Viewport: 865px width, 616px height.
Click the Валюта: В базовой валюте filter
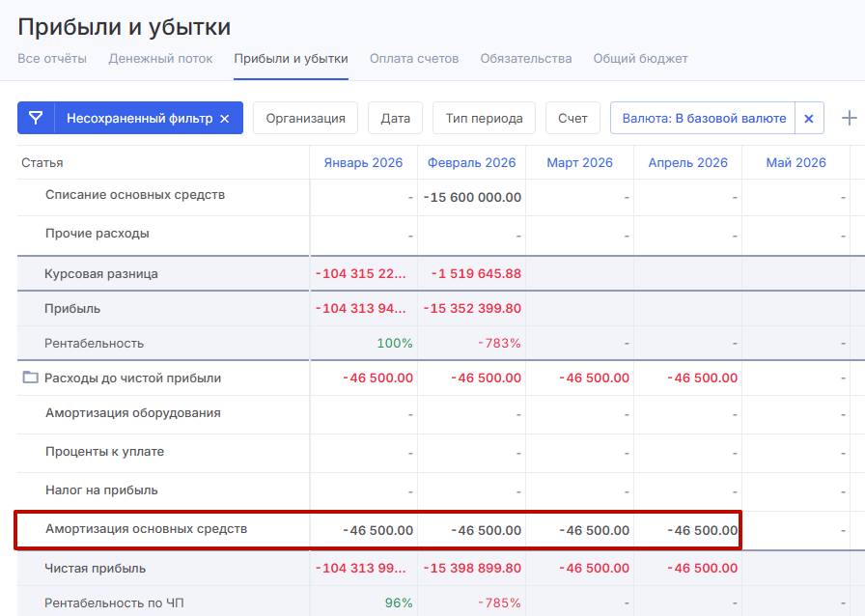click(x=704, y=118)
